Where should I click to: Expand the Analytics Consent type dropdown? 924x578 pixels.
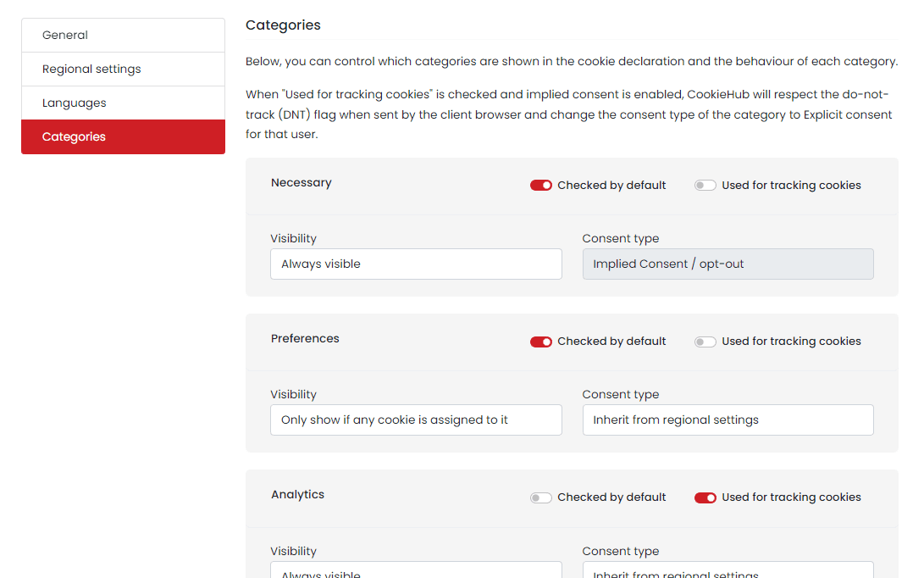728,570
